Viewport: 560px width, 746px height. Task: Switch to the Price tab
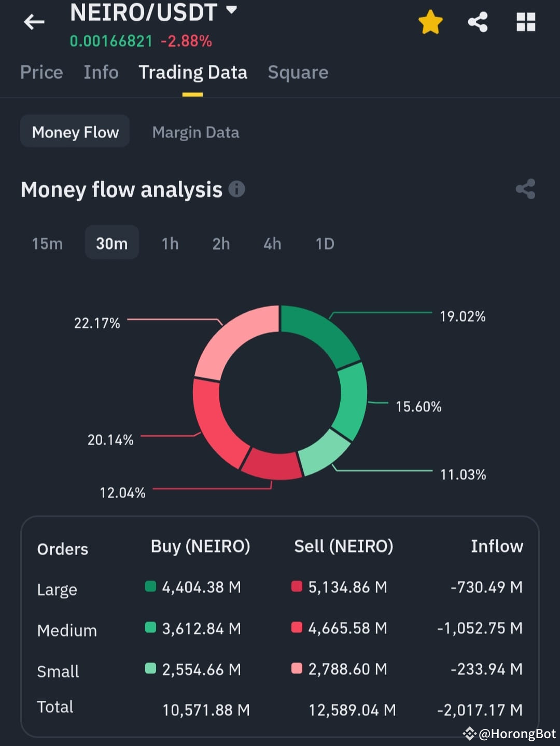(x=41, y=72)
